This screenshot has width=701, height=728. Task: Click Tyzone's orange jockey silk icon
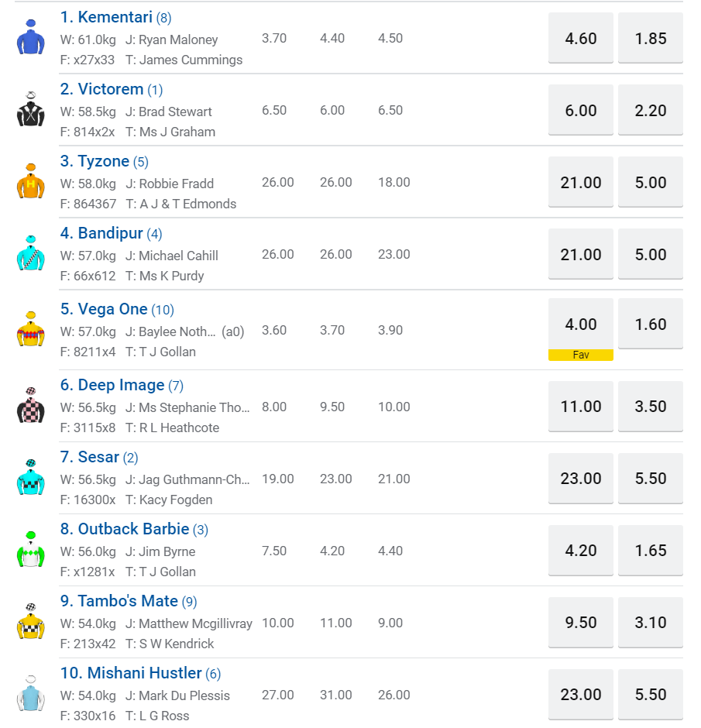click(31, 182)
